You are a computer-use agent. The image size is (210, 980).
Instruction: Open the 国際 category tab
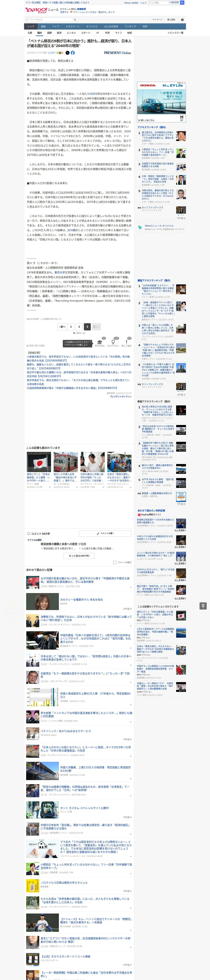[x=49, y=33]
